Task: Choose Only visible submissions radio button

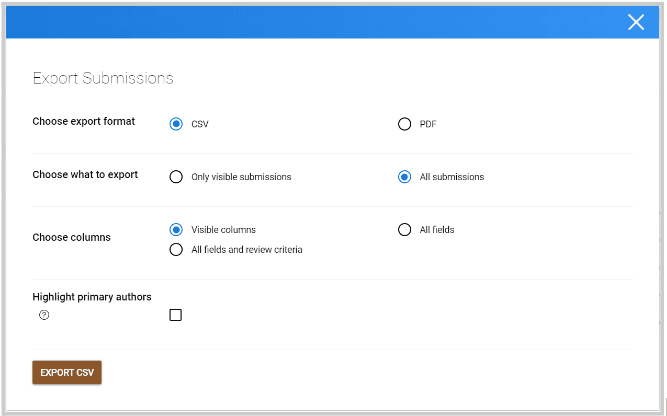Action: 176,177
